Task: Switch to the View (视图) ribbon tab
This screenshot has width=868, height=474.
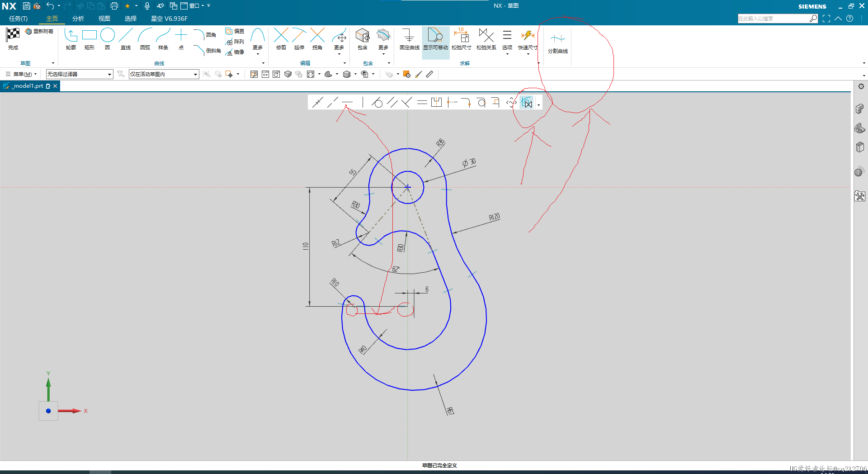Action: coord(104,19)
